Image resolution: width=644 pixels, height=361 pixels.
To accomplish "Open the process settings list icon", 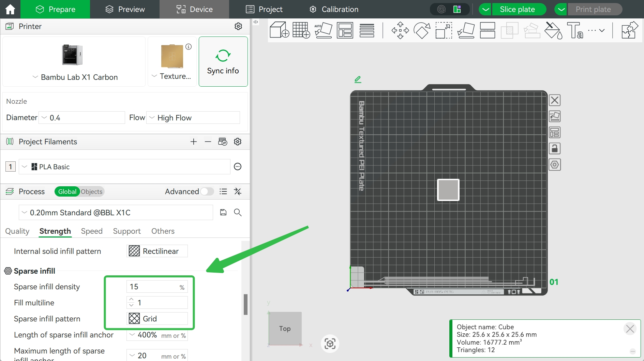I will [x=223, y=192].
